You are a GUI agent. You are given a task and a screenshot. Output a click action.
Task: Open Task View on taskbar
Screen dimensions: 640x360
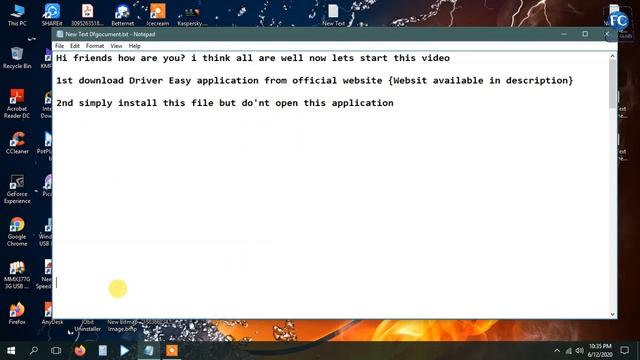pyautogui.click(x=56, y=351)
